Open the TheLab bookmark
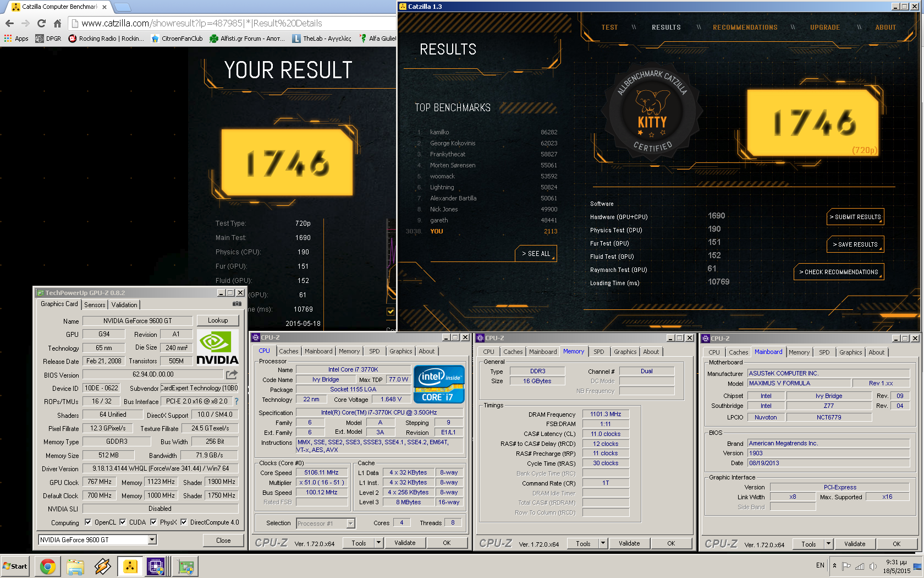924x578 pixels. pos(322,39)
